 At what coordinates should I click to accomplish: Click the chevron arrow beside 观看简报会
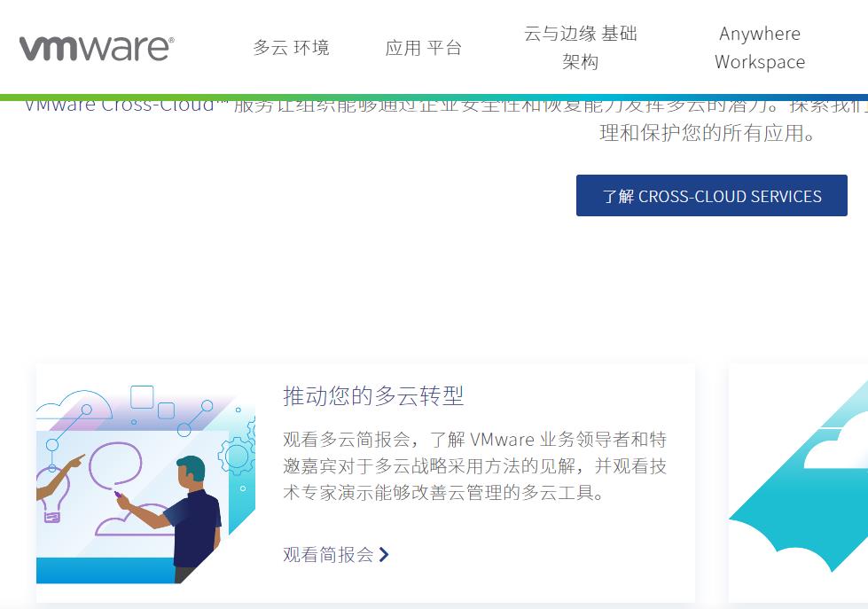click(x=384, y=554)
